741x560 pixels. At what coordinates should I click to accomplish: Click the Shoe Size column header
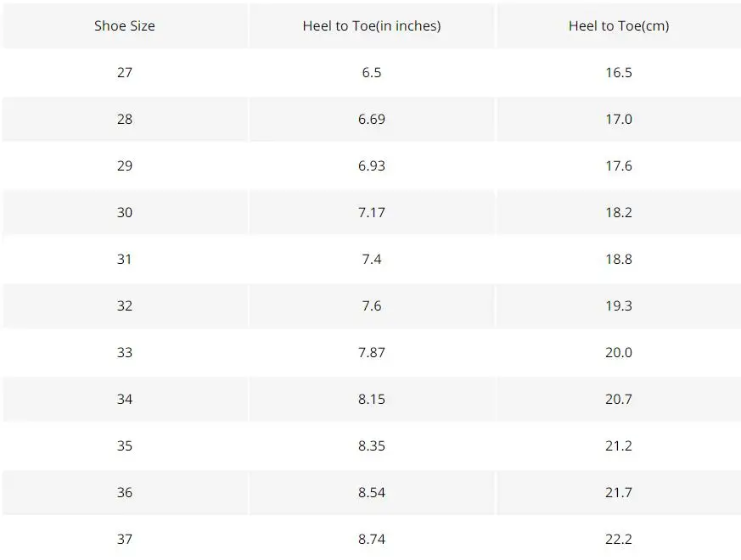coord(124,26)
